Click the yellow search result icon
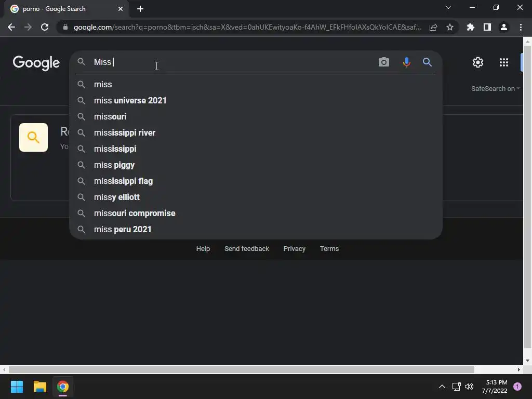532x399 pixels. 33,137
